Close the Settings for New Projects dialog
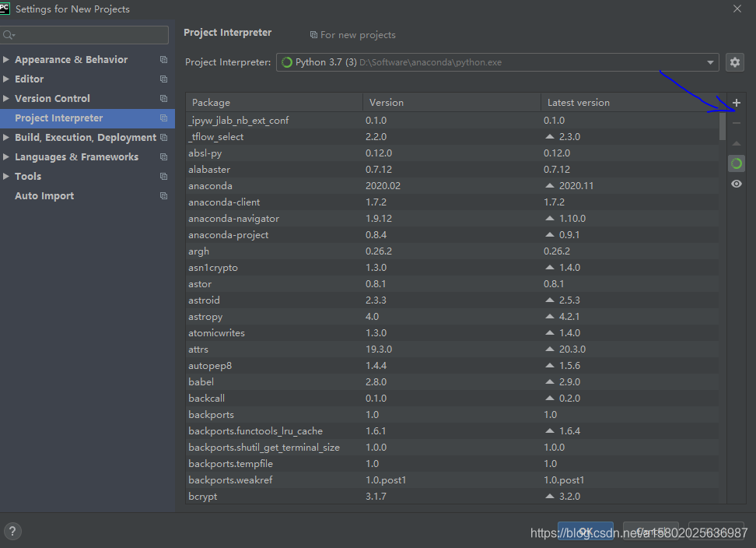 point(737,9)
